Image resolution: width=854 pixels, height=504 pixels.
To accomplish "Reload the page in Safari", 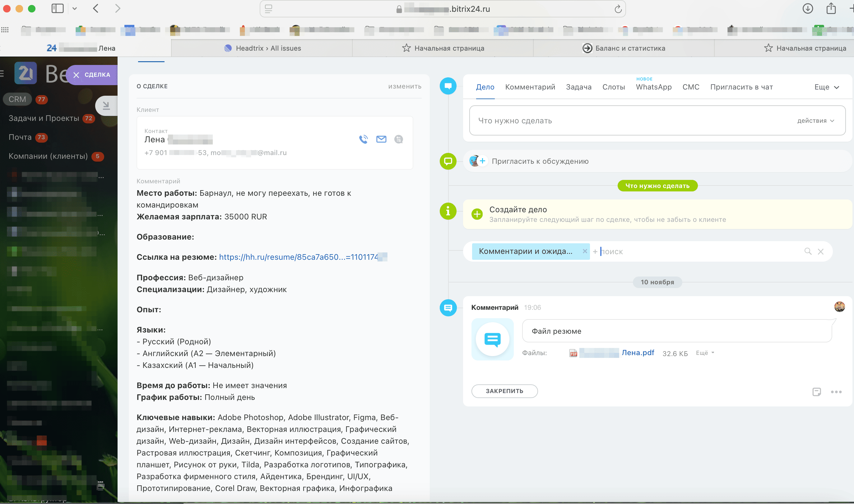I will (x=618, y=9).
